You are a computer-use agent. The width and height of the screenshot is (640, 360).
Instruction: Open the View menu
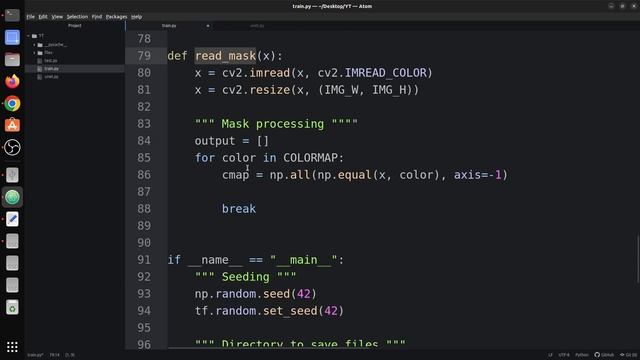coord(57,17)
